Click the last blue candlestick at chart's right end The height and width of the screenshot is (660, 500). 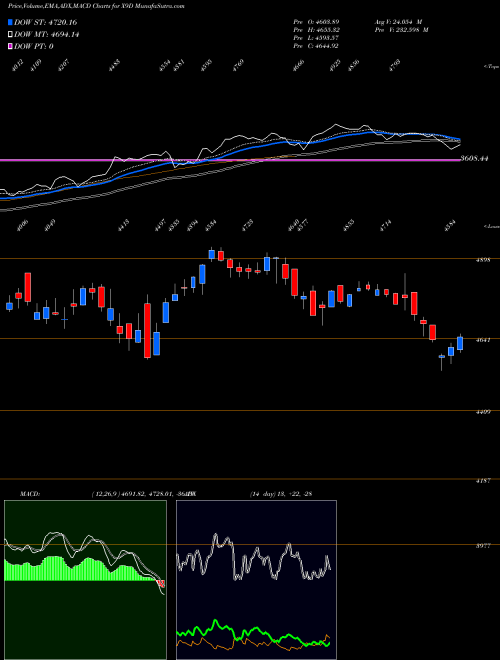point(460,343)
